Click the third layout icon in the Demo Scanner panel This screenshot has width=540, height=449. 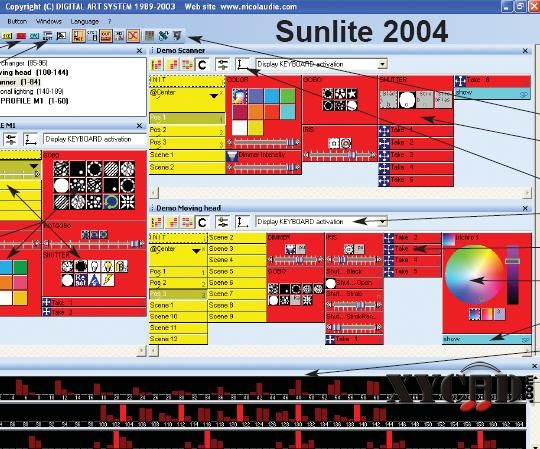(187, 64)
